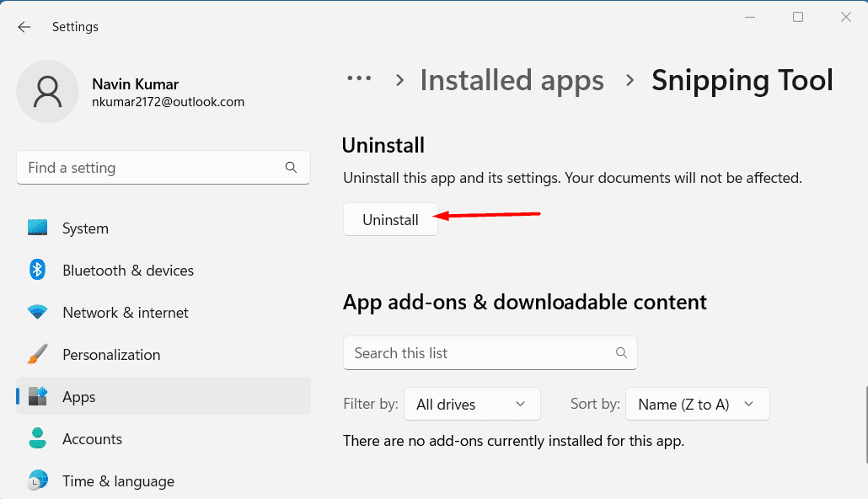This screenshot has height=499, width=868.
Task: Open Network & internet settings
Action: pyautogui.click(x=163, y=313)
